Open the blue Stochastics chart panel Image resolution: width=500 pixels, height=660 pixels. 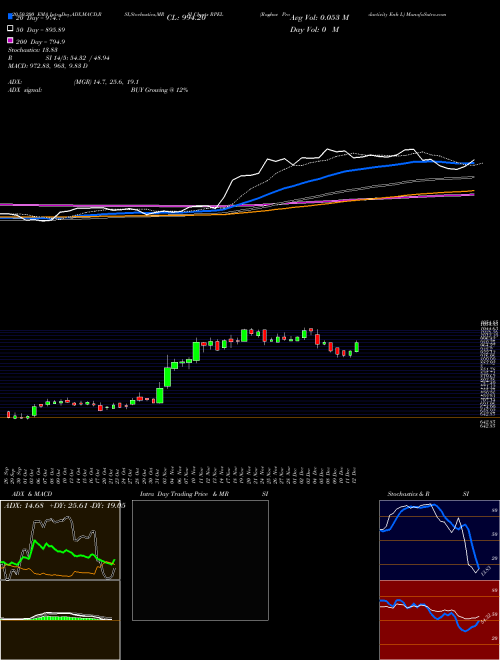(x=439, y=540)
